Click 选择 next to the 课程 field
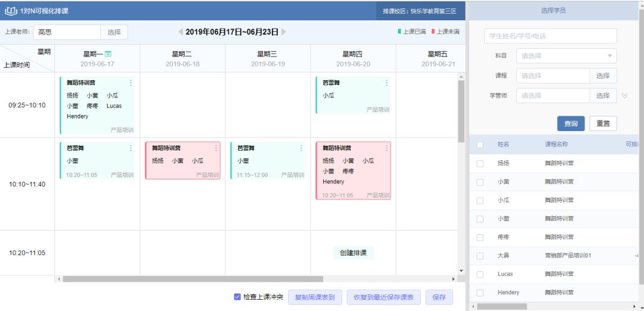This screenshot has height=311, width=644. click(603, 76)
